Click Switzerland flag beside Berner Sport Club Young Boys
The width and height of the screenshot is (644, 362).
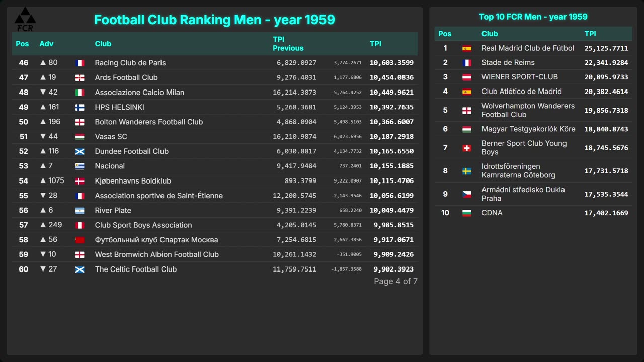pyautogui.click(x=467, y=148)
